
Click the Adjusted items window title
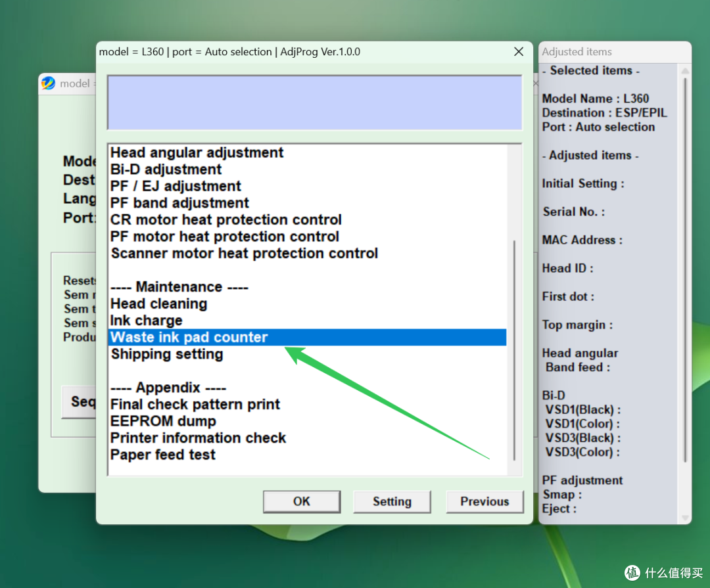[x=577, y=52]
